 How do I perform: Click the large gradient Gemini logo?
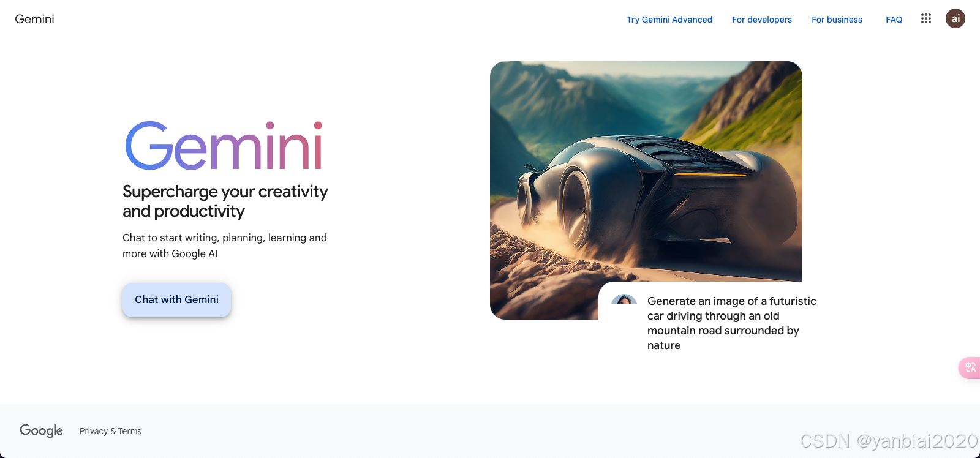pyautogui.click(x=224, y=146)
